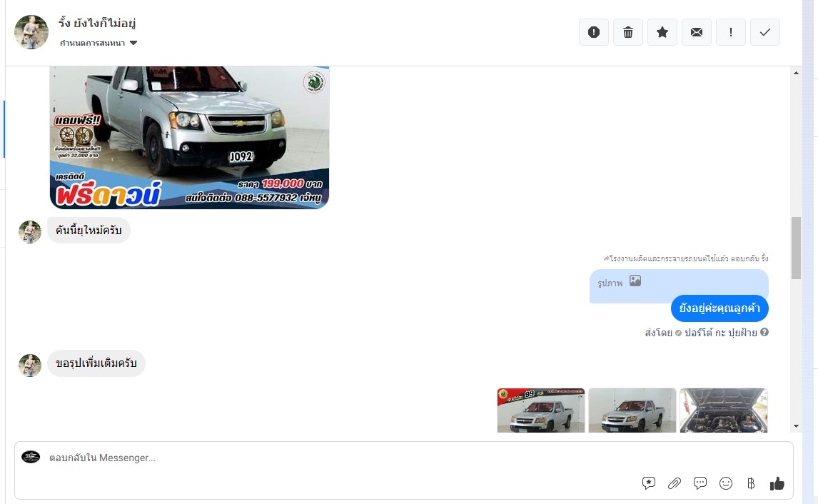Click contact name รั้ง ยังไงก็ไม่อยู่
Image resolution: width=818 pixels, height=504 pixels.
(98, 23)
